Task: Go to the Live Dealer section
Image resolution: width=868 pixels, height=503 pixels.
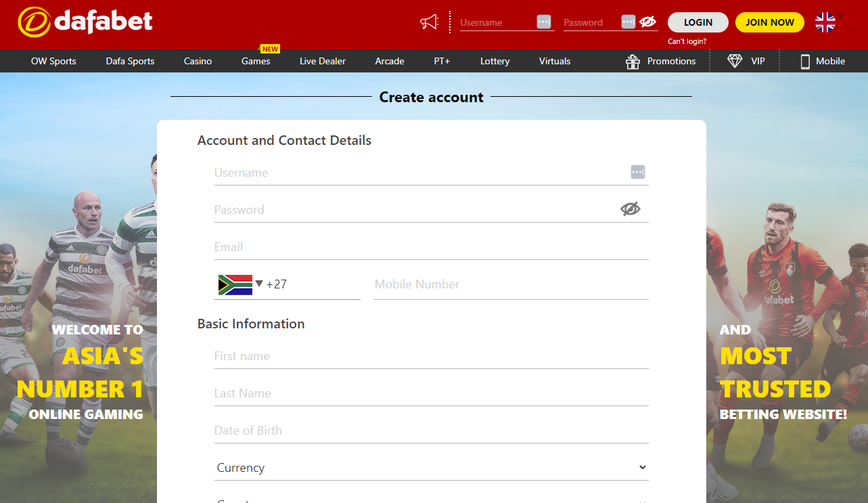Action: (322, 61)
